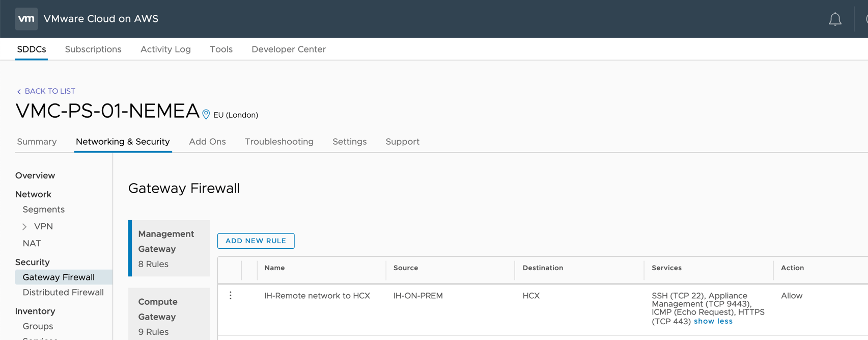This screenshot has height=340, width=868.
Task: Open Distributed Firewall in the sidebar
Action: pos(63,293)
